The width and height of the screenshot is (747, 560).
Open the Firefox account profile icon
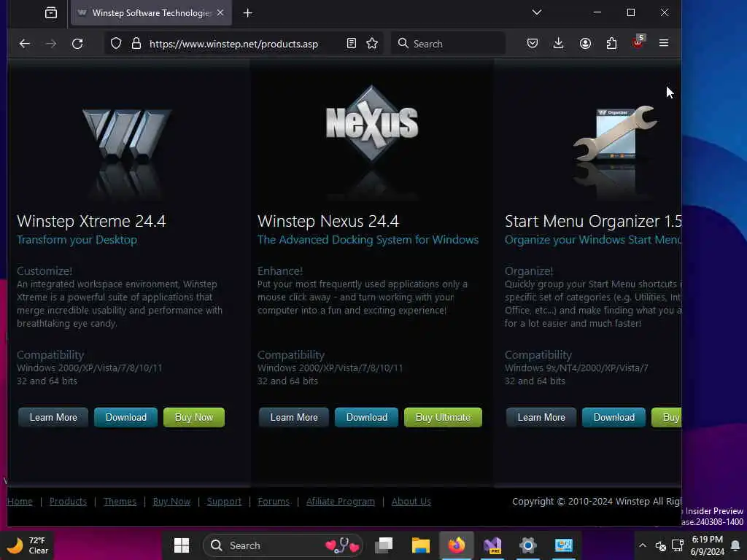pos(585,43)
